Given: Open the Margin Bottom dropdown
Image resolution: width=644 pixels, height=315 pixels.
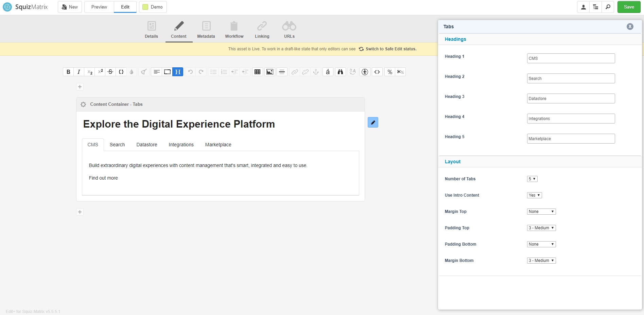Looking at the screenshot, I should [541, 261].
